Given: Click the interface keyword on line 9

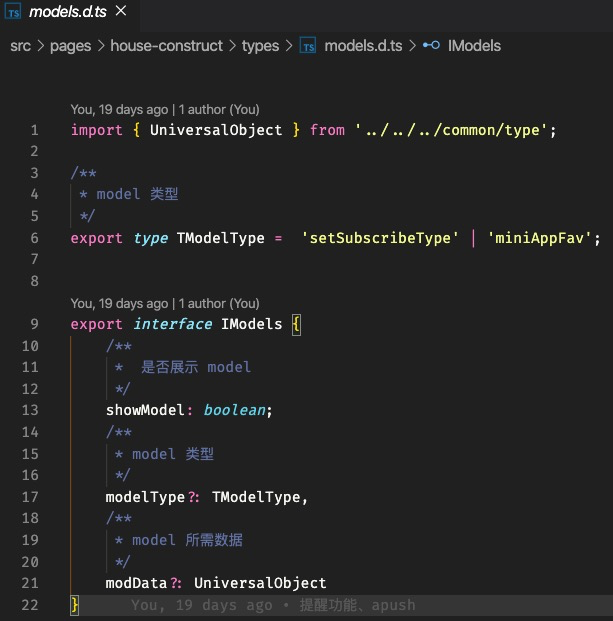Looking at the screenshot, I should 173,324.
